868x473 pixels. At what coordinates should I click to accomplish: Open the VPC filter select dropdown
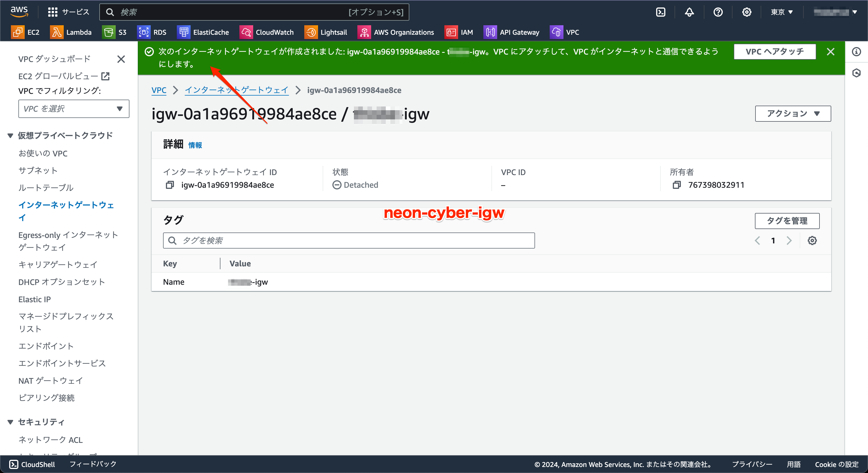click(73, 109)
